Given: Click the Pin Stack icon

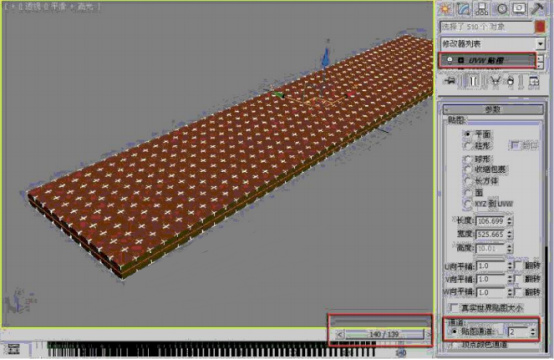Looking at the screenshot, I should (x=450, y=81).
